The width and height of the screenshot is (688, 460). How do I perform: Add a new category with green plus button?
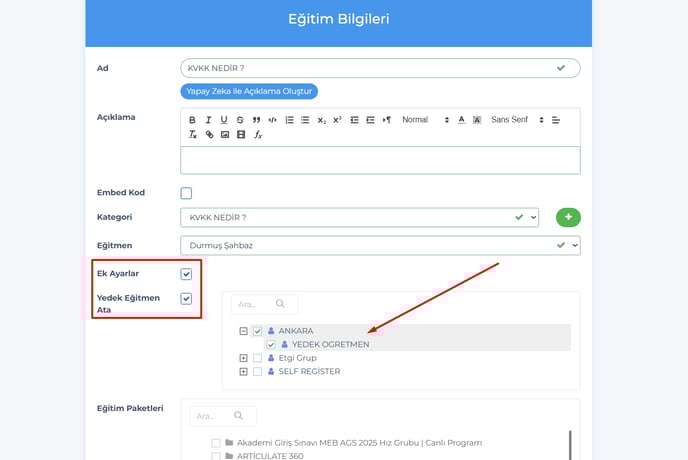point(567,217)
